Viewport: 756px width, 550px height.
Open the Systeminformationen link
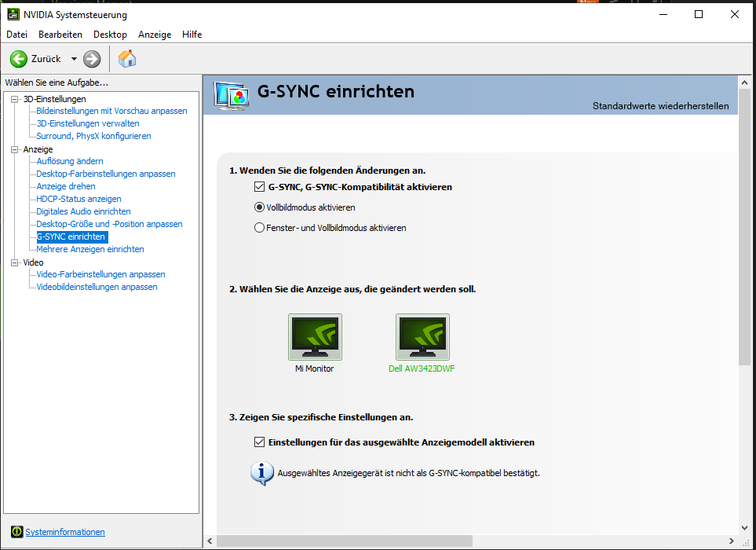[65, 532]
